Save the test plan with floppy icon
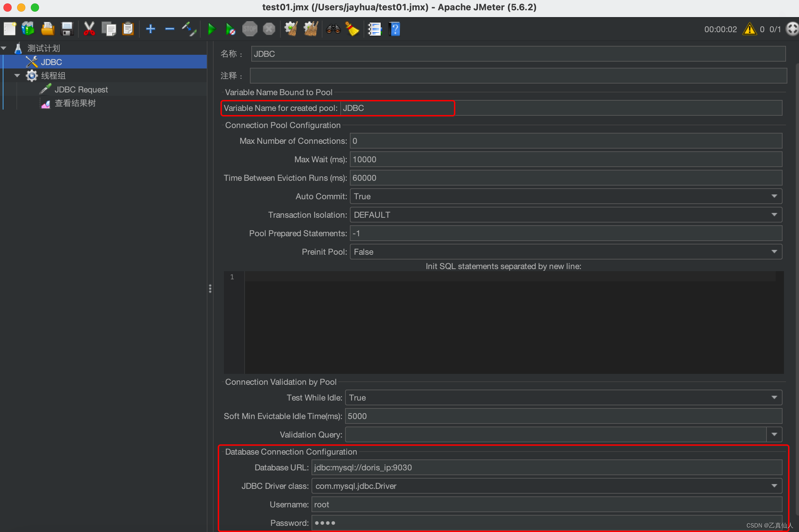This screenshot has width=799, height=532. click(x=67, y=29)
